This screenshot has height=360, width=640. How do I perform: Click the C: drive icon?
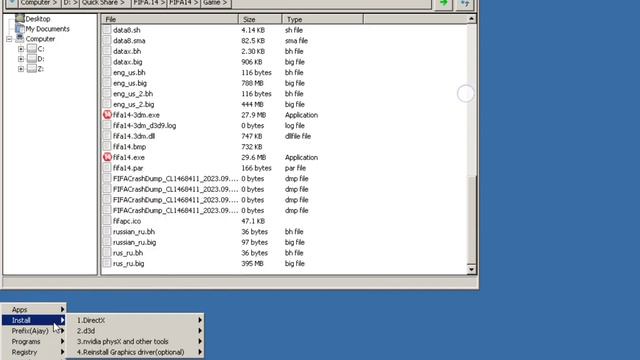click(32, 49)
